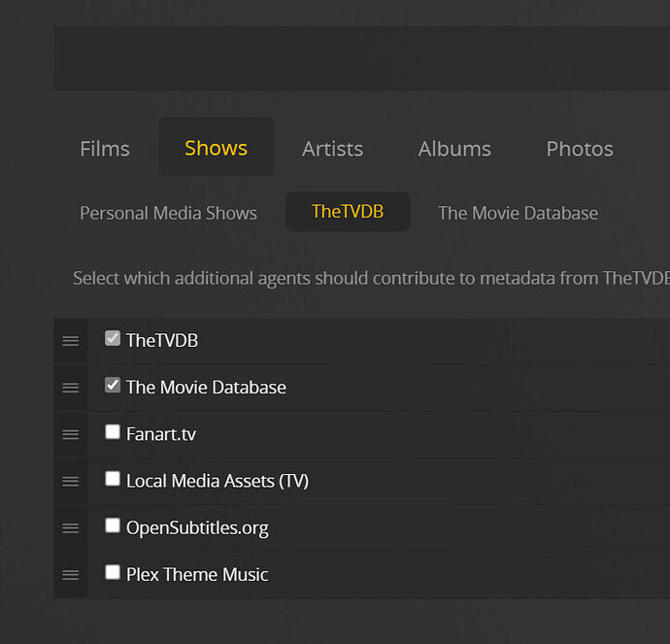Image resolution: width=670 pixels, height=644 pixels.
Task: Click the drag handle beside Fanart.tv row
Action: coord(71,434)
